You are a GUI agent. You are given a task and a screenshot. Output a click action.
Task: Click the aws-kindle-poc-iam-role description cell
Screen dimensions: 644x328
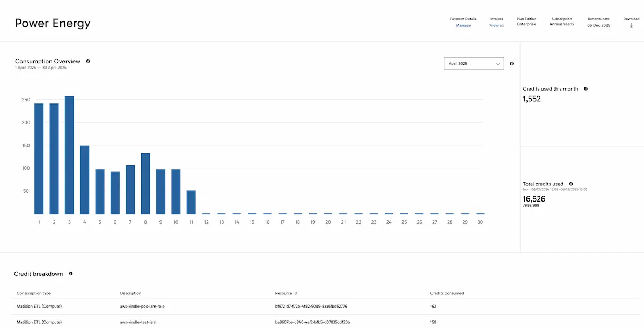pyautogui.click(x=142, y=307)
